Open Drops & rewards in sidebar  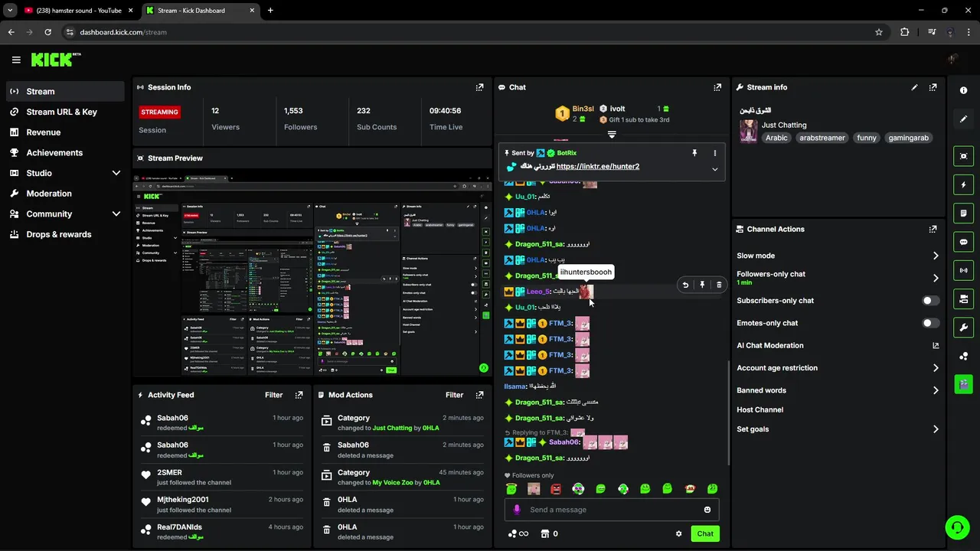(65, 234)
